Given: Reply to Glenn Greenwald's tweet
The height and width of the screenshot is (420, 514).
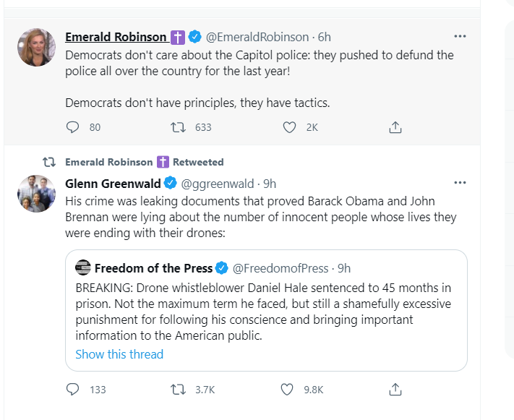Looking at the screenshot, I should [x=72, y=389].
